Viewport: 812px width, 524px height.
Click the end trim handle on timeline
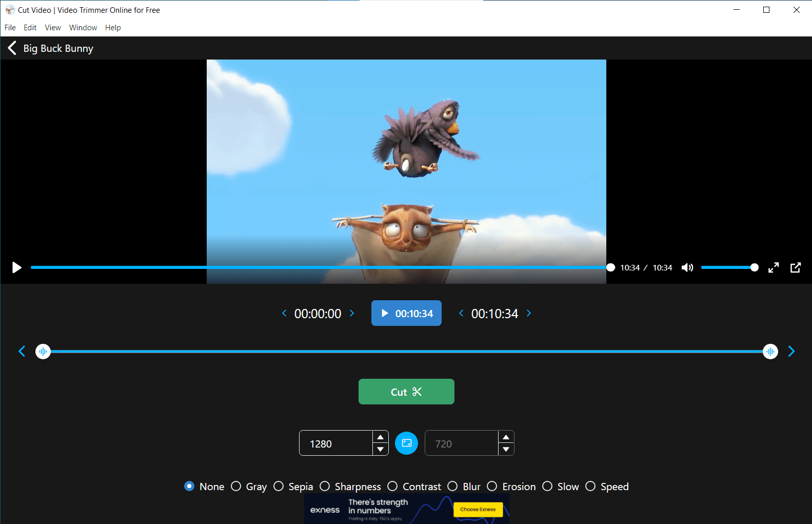click(770, 352)
